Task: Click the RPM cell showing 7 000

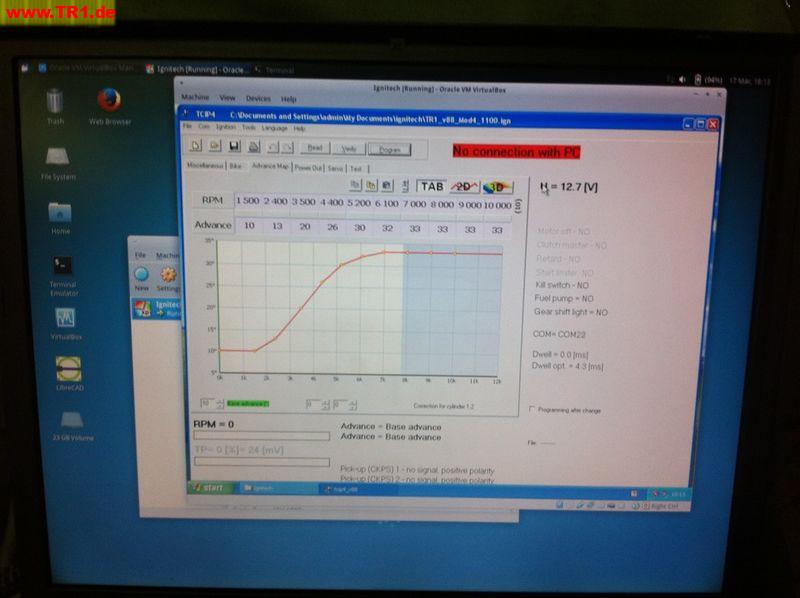Action: [414, 204]
